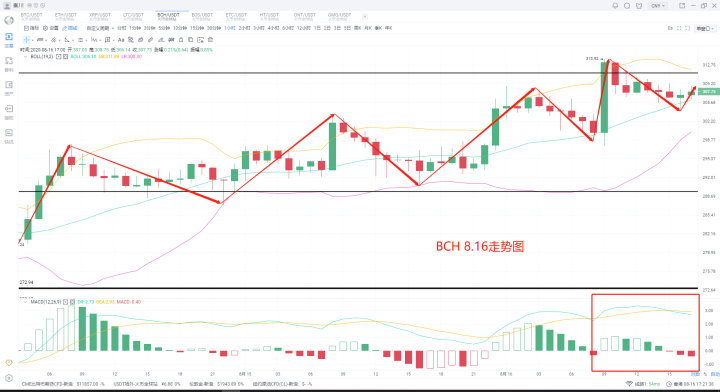Open the notification bell icon
This screenshot has width=720, height=392.
[615, 6]
